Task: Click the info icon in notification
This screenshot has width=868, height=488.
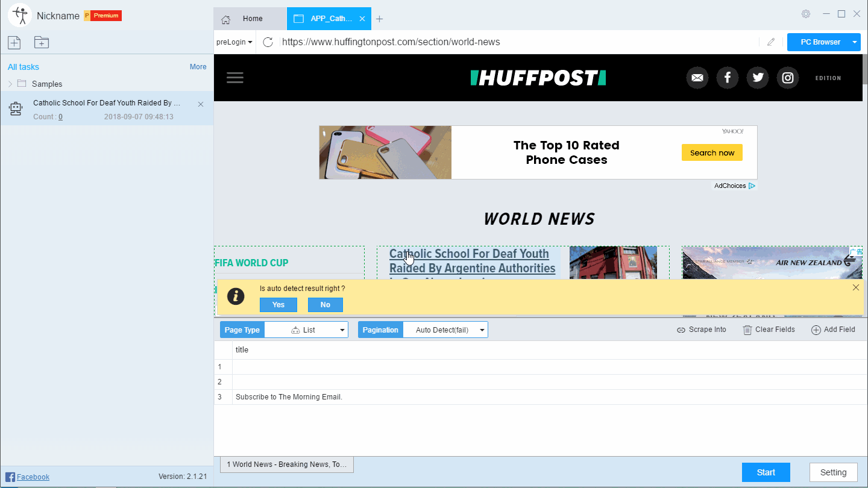Action: [x=236, y=296]
